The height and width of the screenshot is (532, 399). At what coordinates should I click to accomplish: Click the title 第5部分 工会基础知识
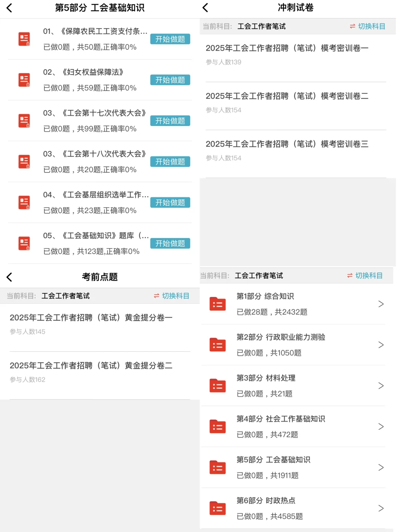[100, 8]
